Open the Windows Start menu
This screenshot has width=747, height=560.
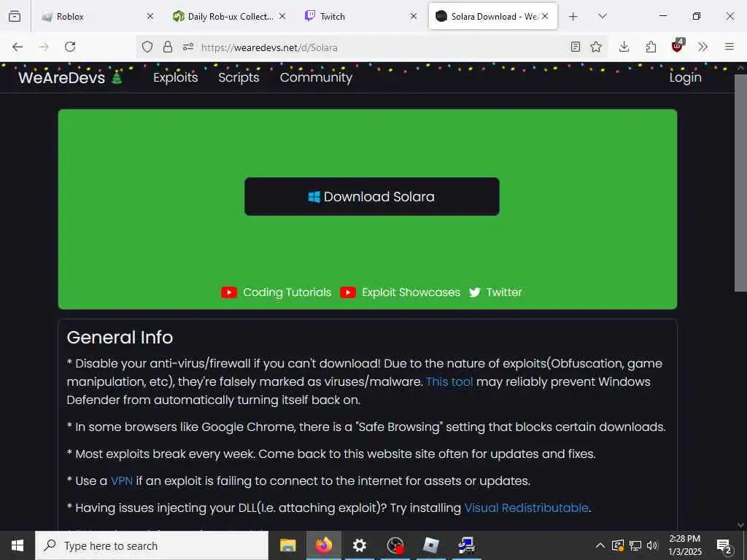coord(18,545)
